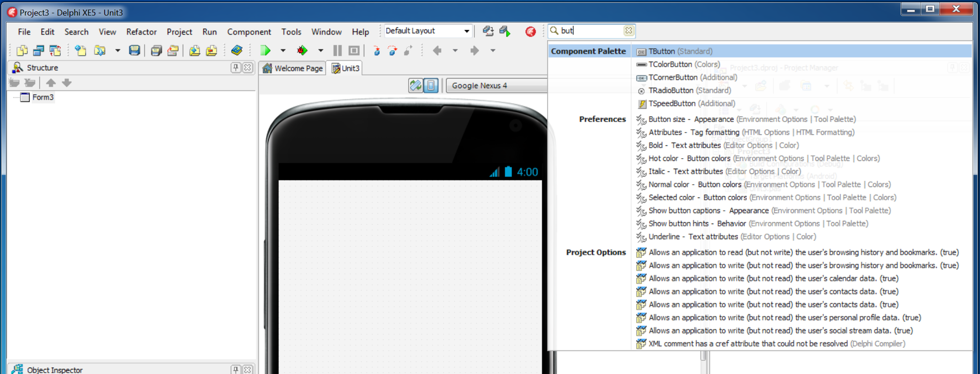Click the Save Desktop layout icon

click(488, 31)
